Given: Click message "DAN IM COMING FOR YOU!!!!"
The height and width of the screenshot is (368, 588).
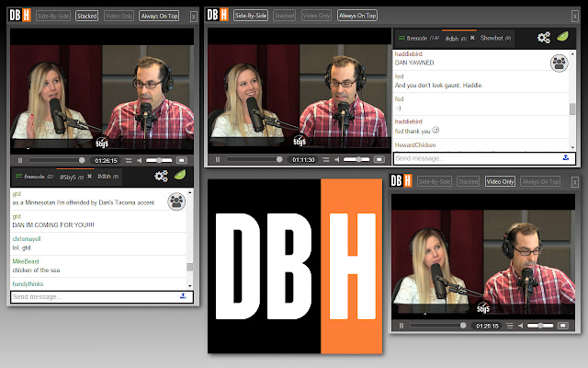Looking at the screenshot, I should coord(53,224).
